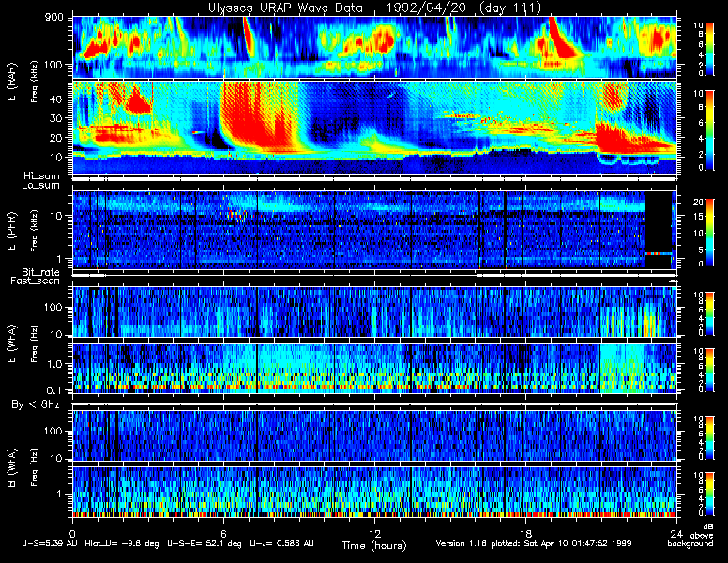Select the Bit_rate row label
Screen dimensions: 728x563
(40, 272)
